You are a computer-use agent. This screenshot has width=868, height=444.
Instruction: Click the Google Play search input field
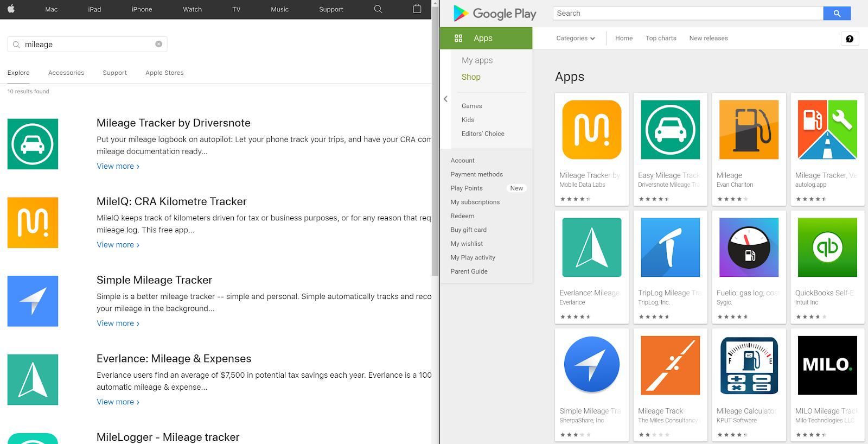click(688, 14)
